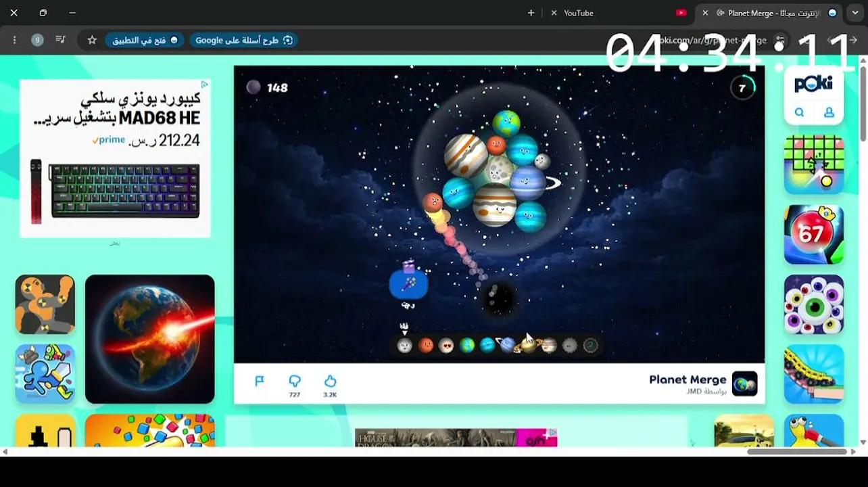This screenshot has height=487, width=868.
Task: Open the chain track game thumbnail
Action: (x=814, y=374)
